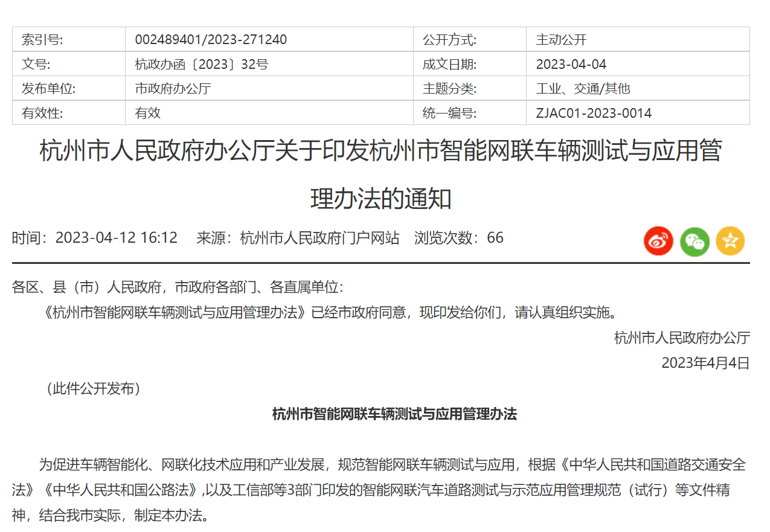Click the 索引号 label cell
This screenshot has width=770, height=532.
pos(69,40)
